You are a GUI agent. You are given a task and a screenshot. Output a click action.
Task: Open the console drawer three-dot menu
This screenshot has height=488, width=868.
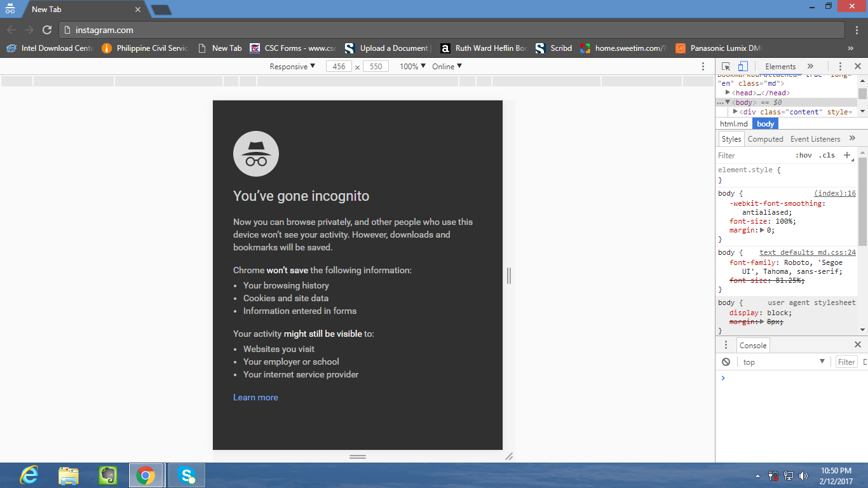click(x=726, y=345)
